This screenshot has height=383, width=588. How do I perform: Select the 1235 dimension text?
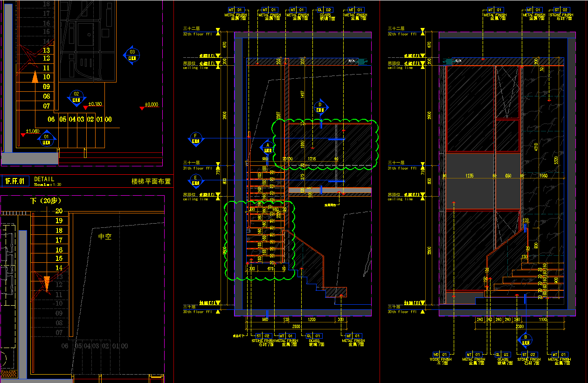pos(470,176)
